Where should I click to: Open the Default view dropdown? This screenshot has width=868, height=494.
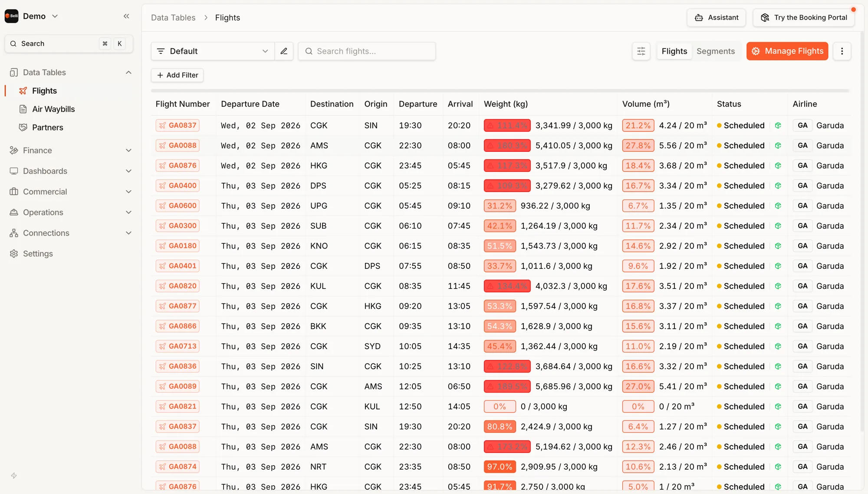[213, 51]
